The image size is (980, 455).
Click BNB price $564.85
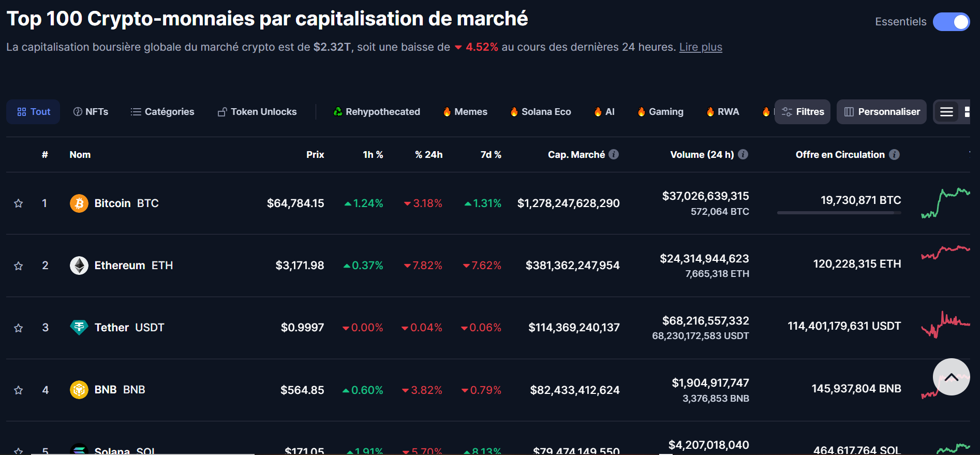[302, 390]
